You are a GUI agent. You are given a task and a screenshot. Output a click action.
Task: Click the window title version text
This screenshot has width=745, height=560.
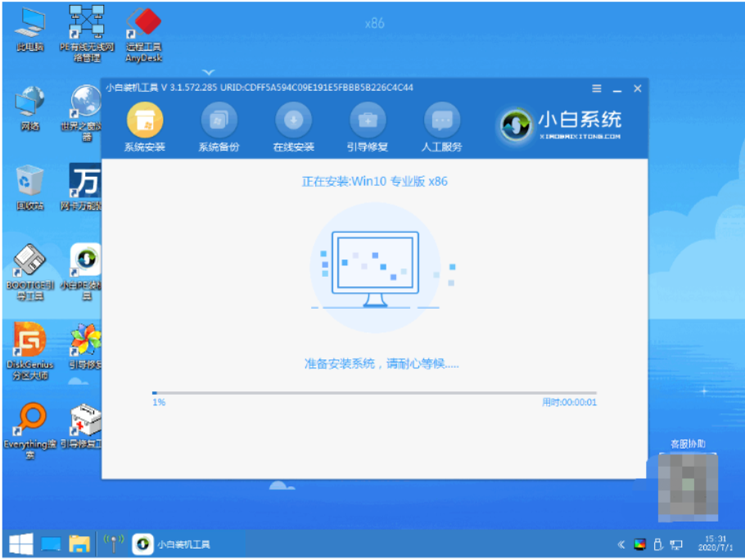click(x=260, y=88)
